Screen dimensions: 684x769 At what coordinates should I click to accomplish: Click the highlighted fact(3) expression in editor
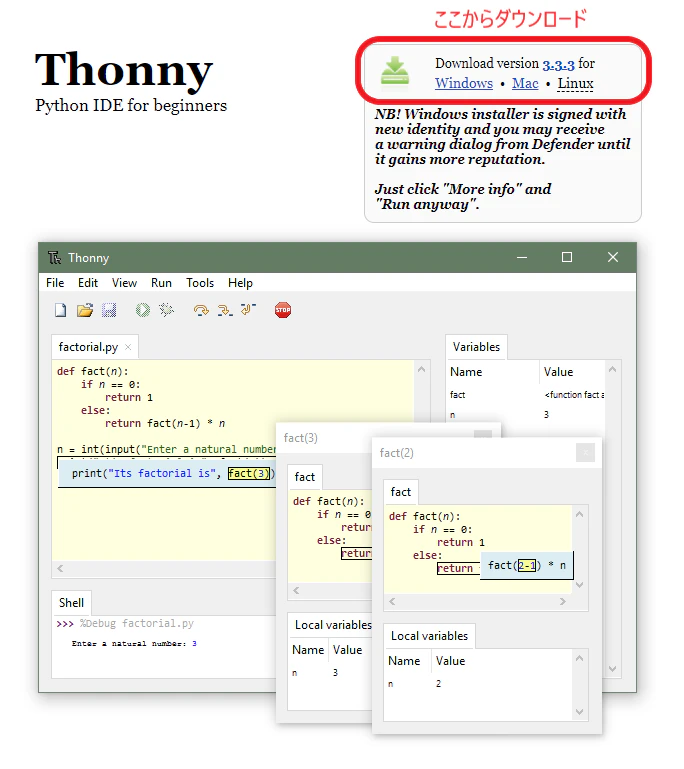[x=249, y=473]
